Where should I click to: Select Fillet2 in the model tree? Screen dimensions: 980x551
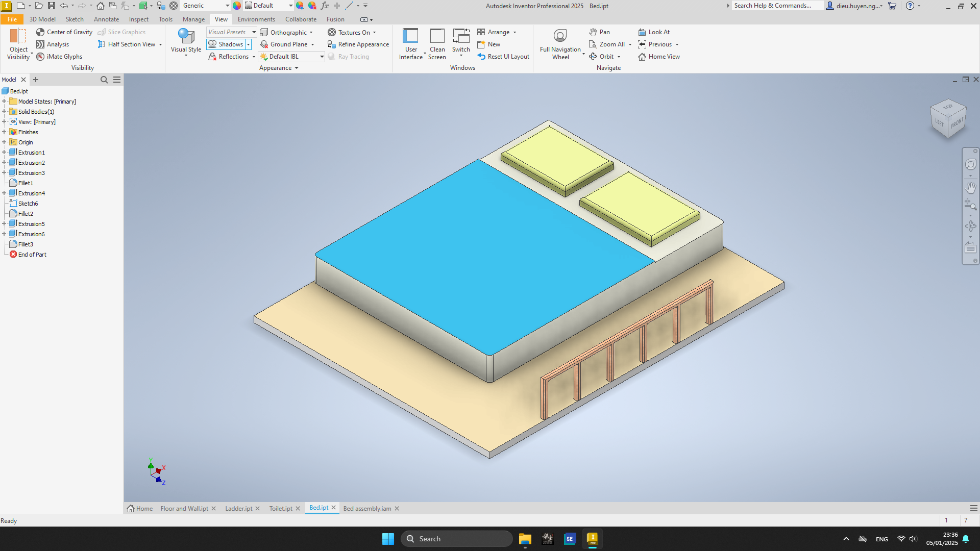point(26,214)
